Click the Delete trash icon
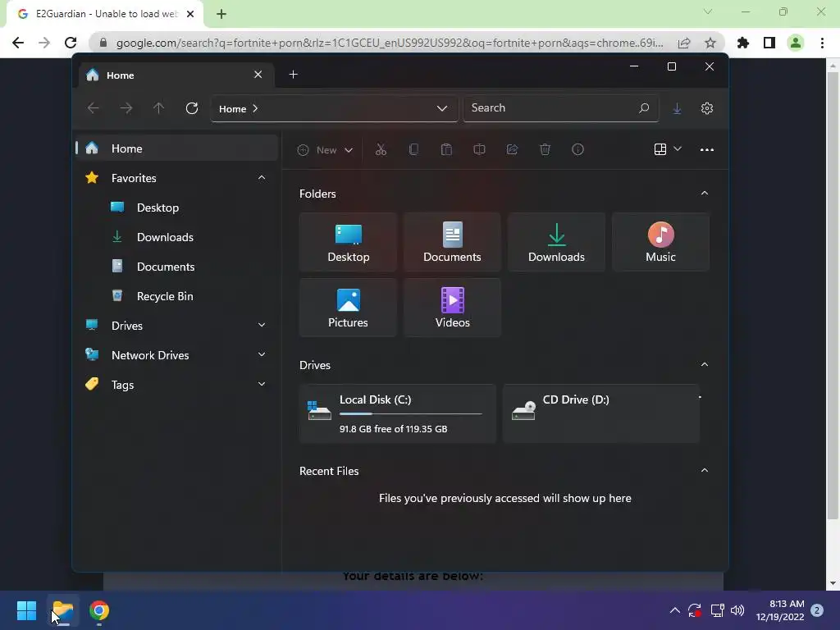Viewport: 840px width, 630px height. click(x=545, y=149)
